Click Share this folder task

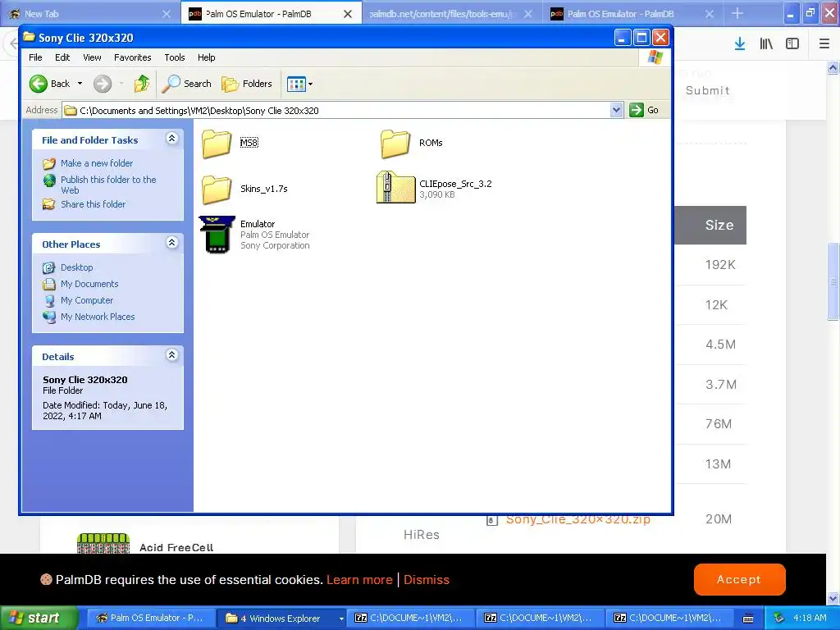coord(93,204)
